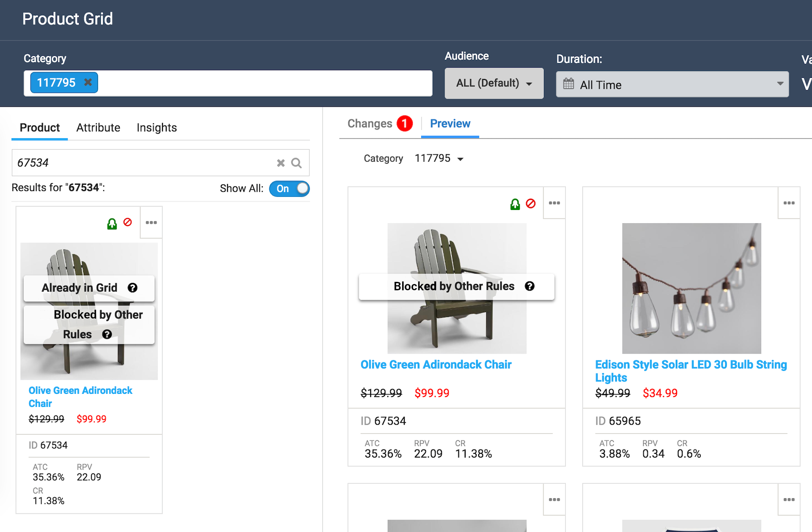Open the Category 117795 preview dropdown

point(439,158)
